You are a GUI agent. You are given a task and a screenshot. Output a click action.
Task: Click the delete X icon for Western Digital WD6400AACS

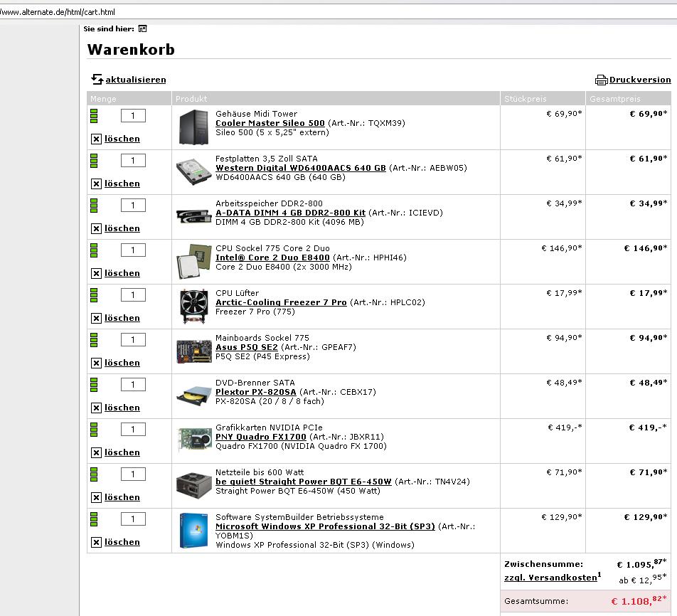[x=96, y=184]
